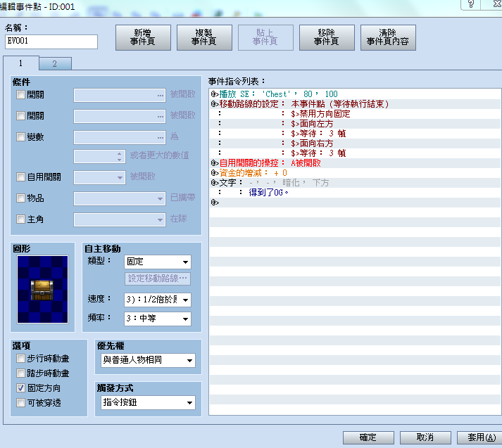The width and height of the screenshot is (502, 448).
Task: Open the 速度 dropdown
Action: (158, 300)
